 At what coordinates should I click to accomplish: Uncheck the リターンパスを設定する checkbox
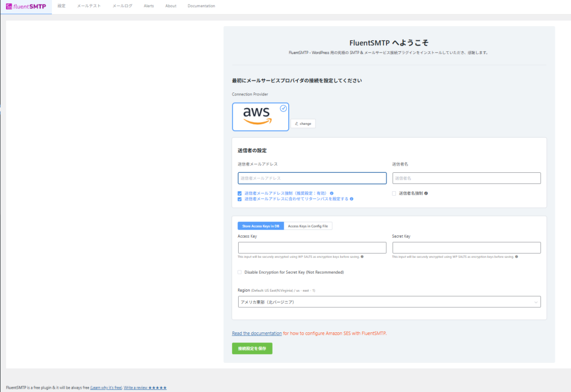click(240, 199)
